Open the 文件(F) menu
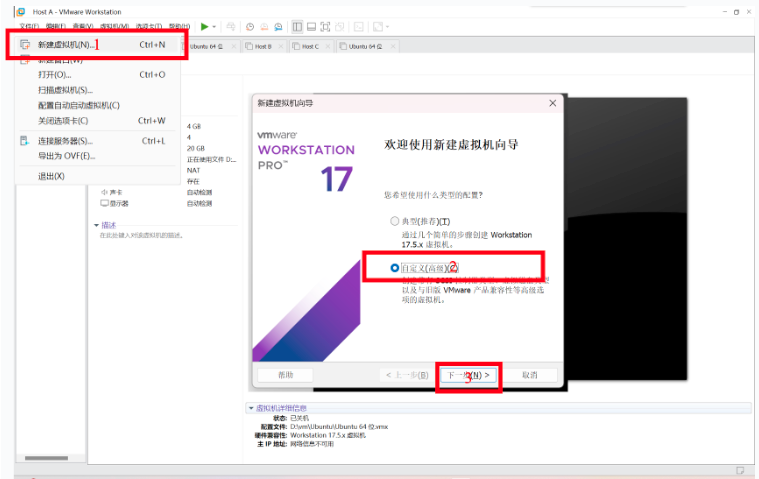The image size is (759, 479). click(x=29, y=26)
